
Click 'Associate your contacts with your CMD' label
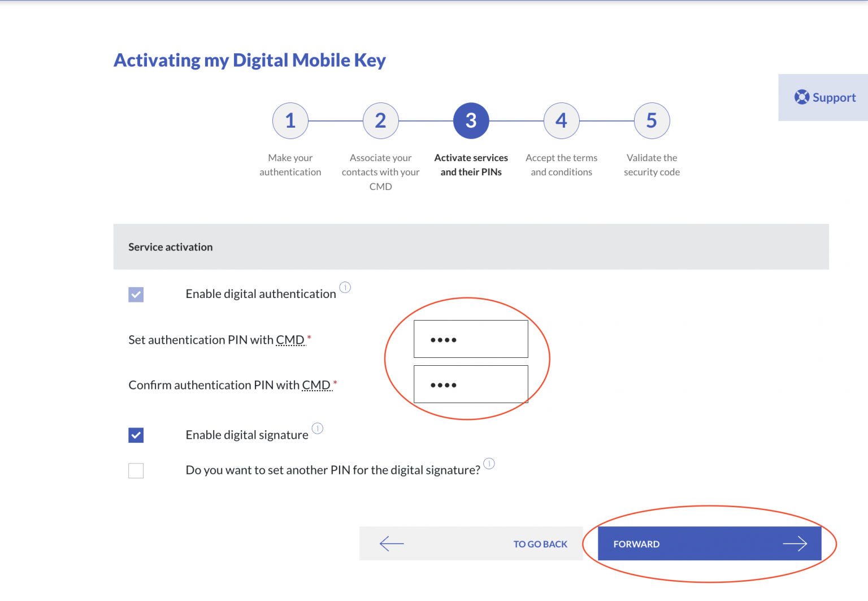click(x=381, y=172)
